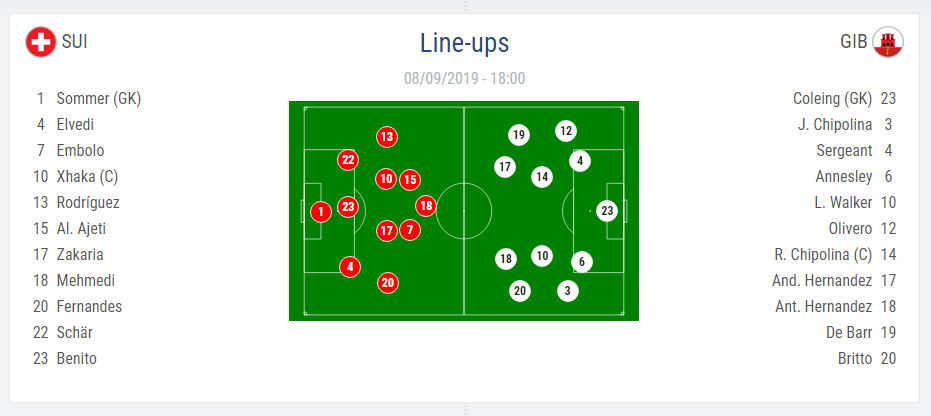Click white player marker 19
The height and width of the screenshot is (416, 931).
[x=519, y=135]
